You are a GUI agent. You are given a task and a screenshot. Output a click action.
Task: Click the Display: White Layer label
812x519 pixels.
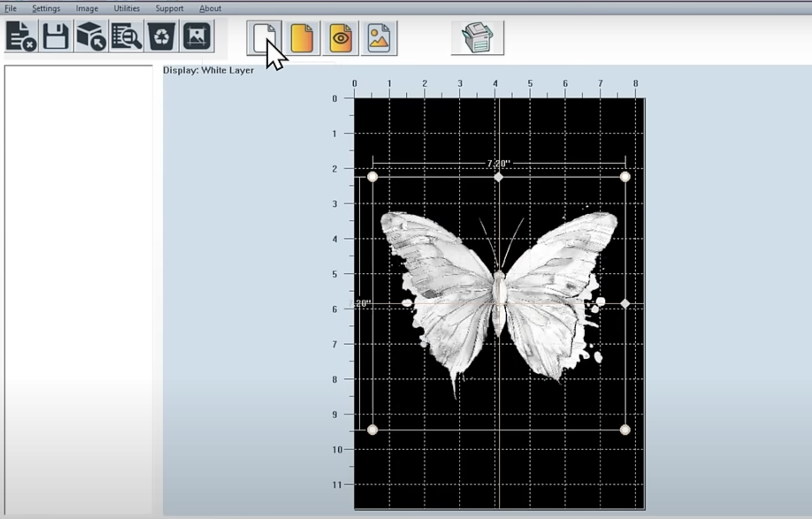coord(208,70)
